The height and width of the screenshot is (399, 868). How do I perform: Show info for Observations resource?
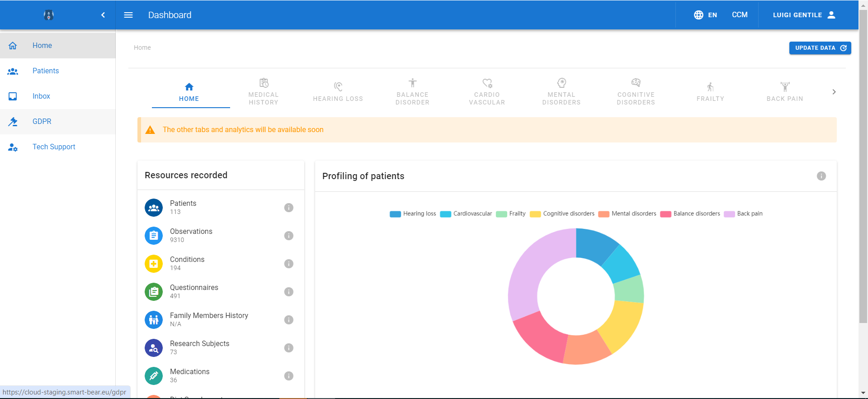coord(289,236)
